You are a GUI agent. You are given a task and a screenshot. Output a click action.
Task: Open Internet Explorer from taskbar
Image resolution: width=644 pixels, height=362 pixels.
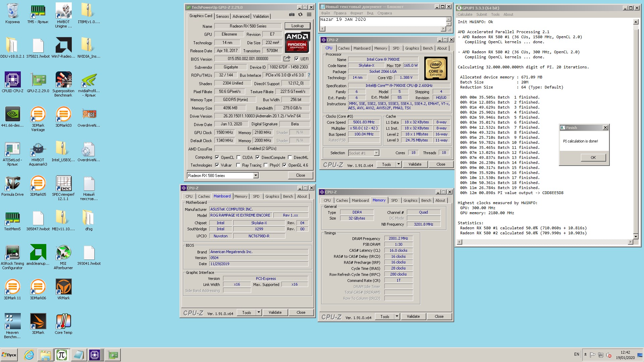(29, 355)
